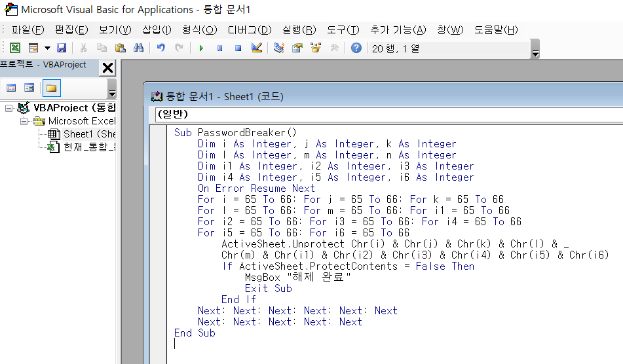Click View Code icon in project pane

pyautogui.click(x=11, y=88)
